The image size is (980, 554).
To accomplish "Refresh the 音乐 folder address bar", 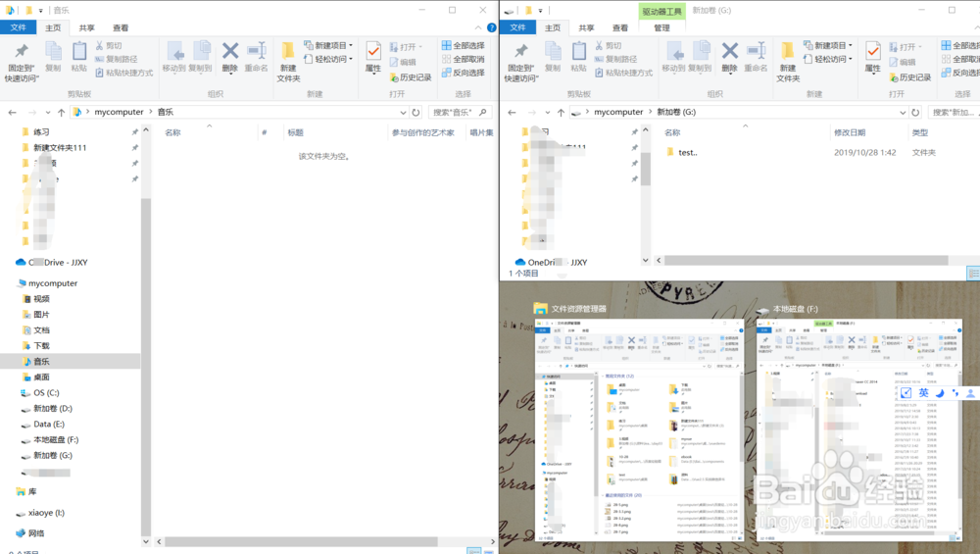I will [416, 113].
